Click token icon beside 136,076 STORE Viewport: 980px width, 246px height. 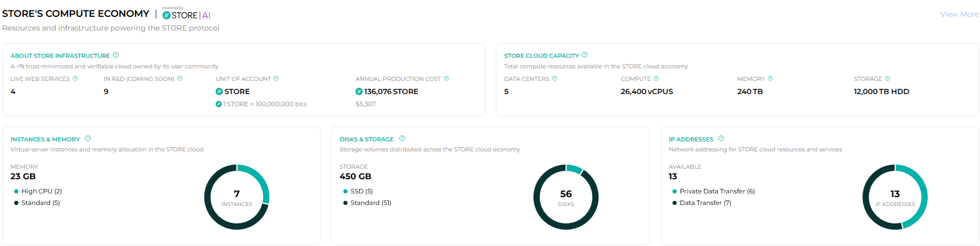point(359,91)
